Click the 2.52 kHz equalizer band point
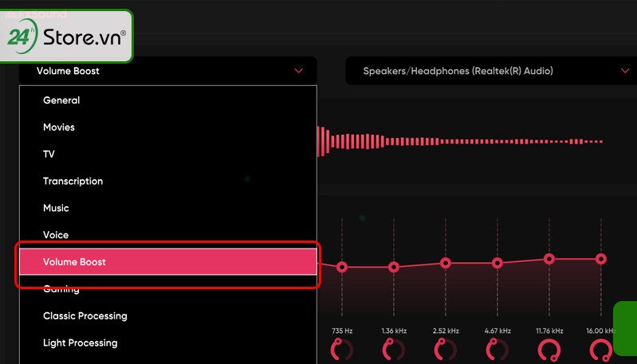 446,263
